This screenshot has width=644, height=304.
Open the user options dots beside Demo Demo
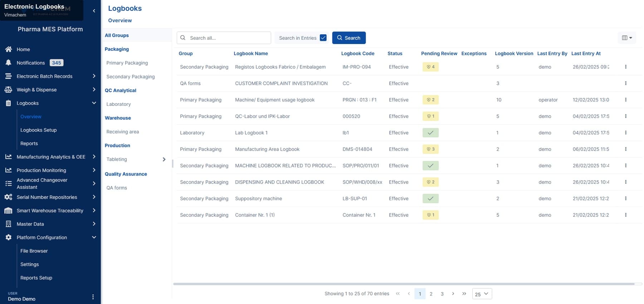[93, 297]
